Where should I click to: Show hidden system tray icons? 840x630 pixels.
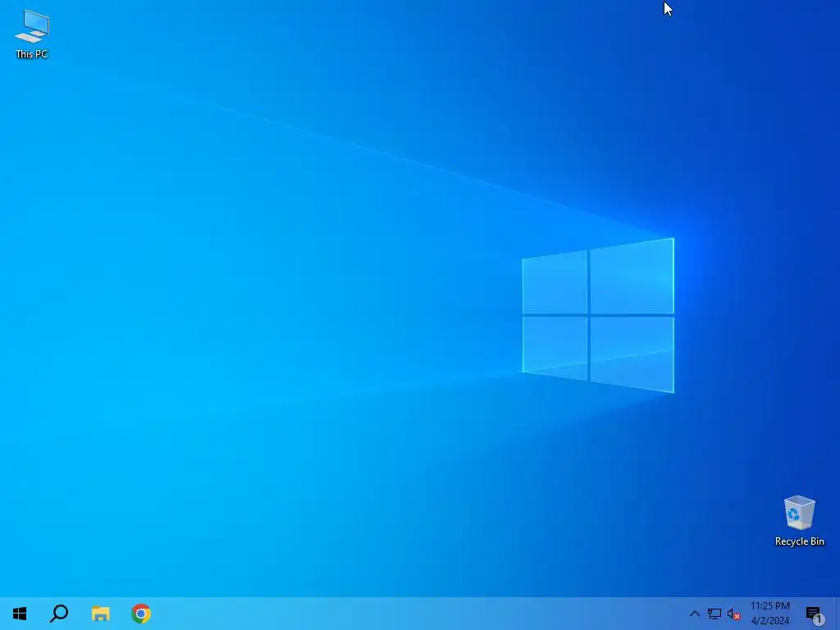click(x=694, y=614)
